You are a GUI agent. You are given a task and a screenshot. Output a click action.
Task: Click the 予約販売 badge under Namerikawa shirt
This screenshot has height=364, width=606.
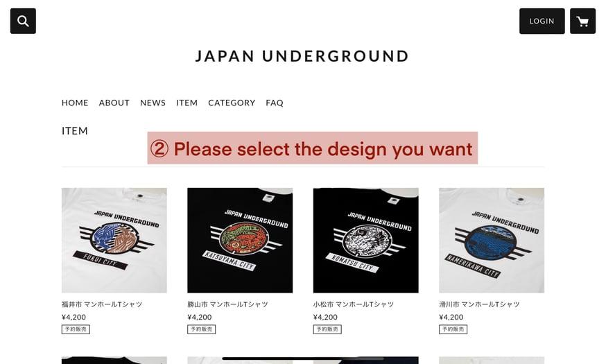coord(453,329)
